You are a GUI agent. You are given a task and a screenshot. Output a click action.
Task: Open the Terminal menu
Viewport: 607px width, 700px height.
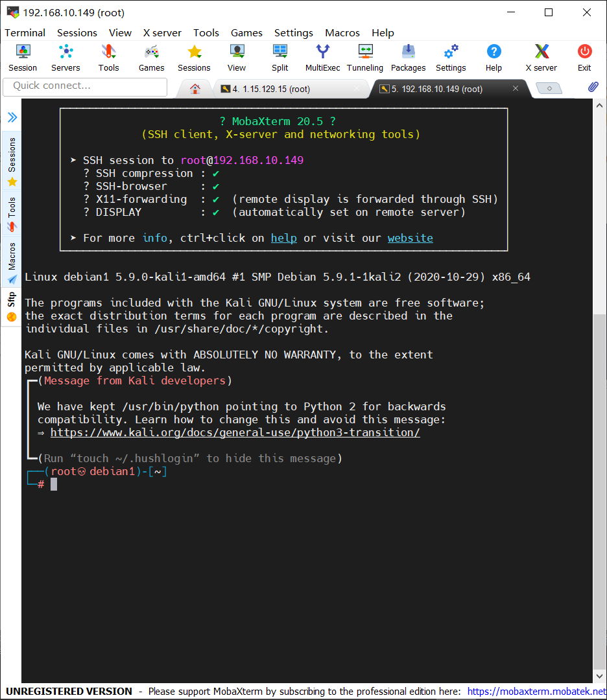[x=25, y=32]
